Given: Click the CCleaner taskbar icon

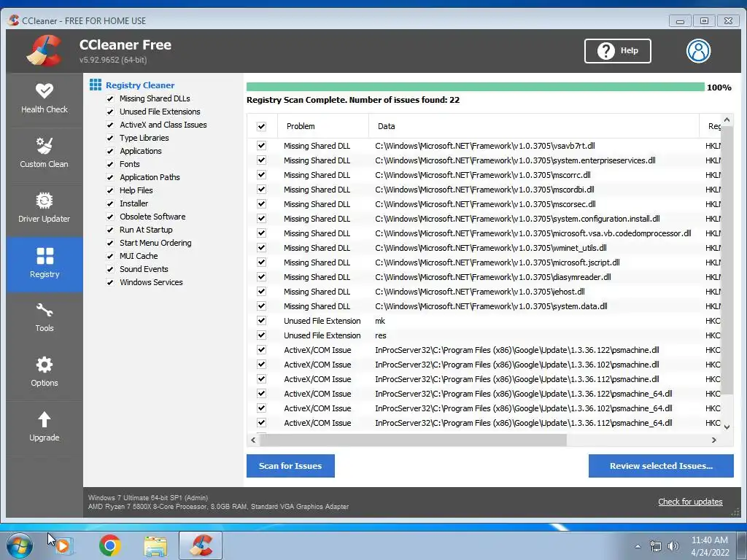Looking at the screenshot, I should pyautogui.click(x=201, y=545).
